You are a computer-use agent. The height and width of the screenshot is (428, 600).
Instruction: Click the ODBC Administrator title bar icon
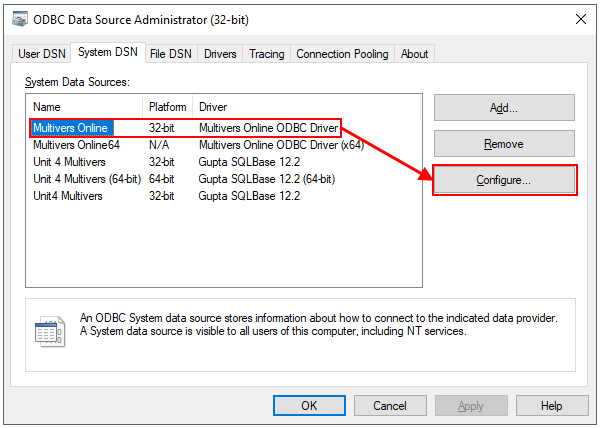[x=20, y=19]
